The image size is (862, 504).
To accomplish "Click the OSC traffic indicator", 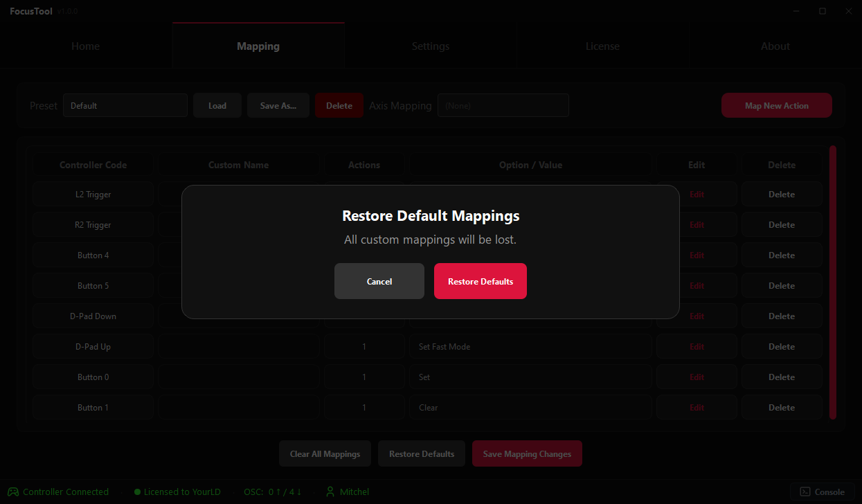I will (273, 492).
